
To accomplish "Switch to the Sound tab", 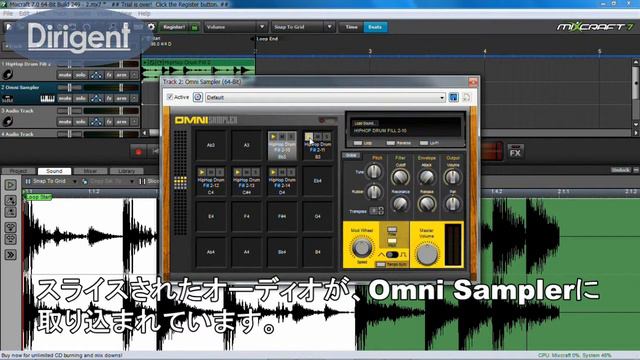I will [x=54, y=171].
